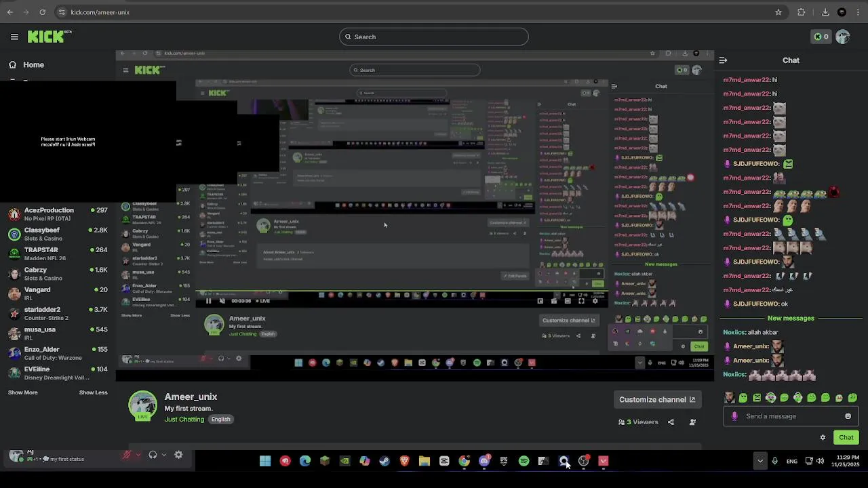The width and height of the screenshot is (868, 488).
Task: Open Chrome three-dot menu
Action: tap(859, 12)
